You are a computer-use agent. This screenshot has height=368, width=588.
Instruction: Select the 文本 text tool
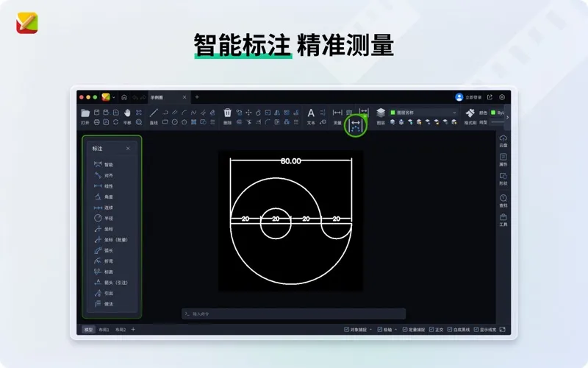[311, 113]
